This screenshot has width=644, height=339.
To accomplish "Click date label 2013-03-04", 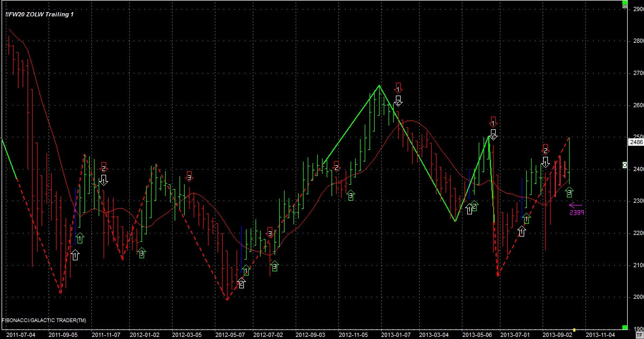I will [434, 335].
